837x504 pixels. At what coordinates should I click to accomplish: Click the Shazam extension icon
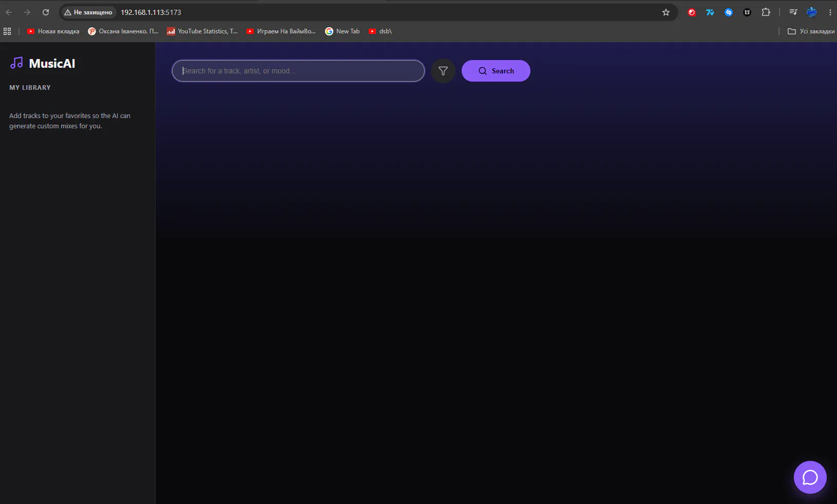pyautogui.click(x=729, y=12)
